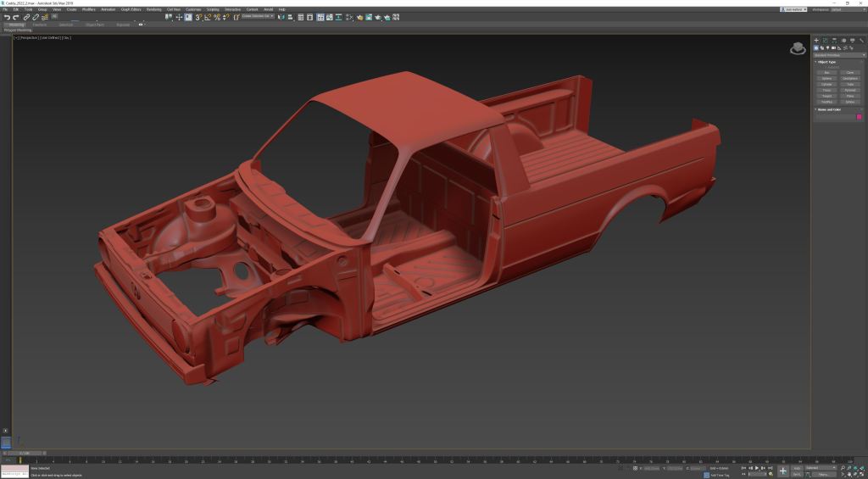Image resolution: width=868 pixels, height=479 pixels.
Task: Open the Modifiers menu
Action: point(88,9)
